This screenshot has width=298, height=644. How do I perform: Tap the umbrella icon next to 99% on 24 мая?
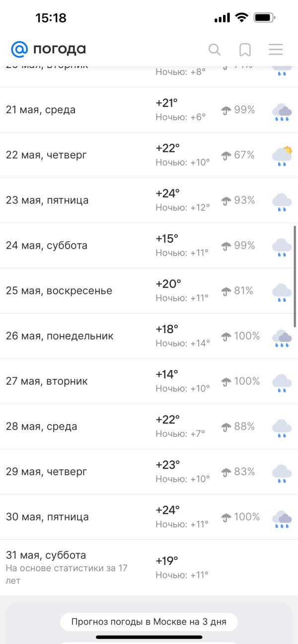(x=226, y=246)
